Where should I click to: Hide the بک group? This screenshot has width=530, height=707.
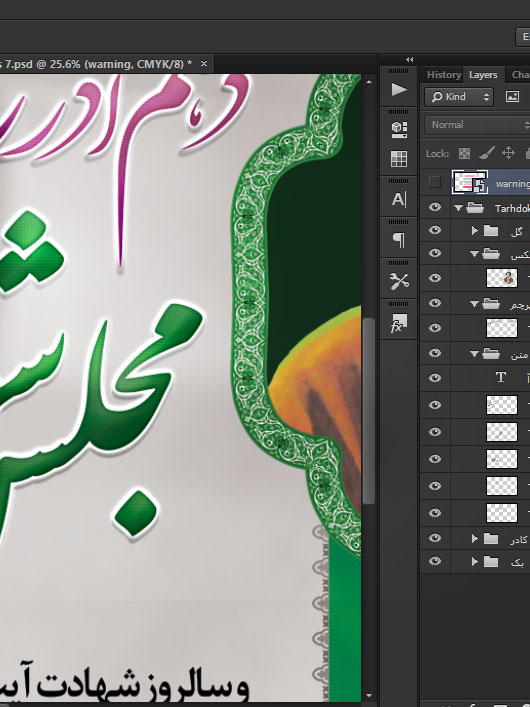435,561
